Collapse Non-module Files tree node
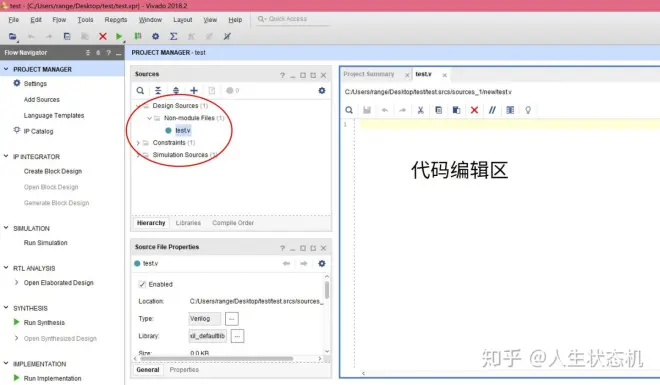Image resolution: width=660 pixels, height=385 pixels. click(149, 118)
